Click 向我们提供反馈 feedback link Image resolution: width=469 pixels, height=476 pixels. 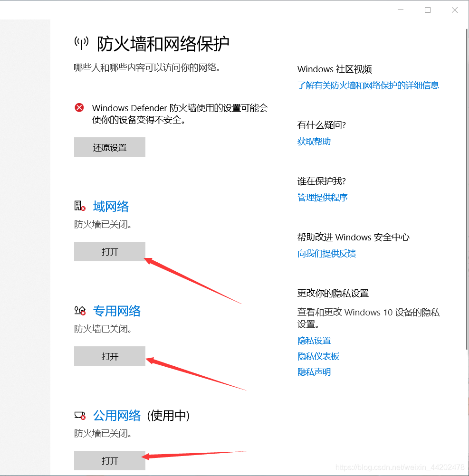326,254
